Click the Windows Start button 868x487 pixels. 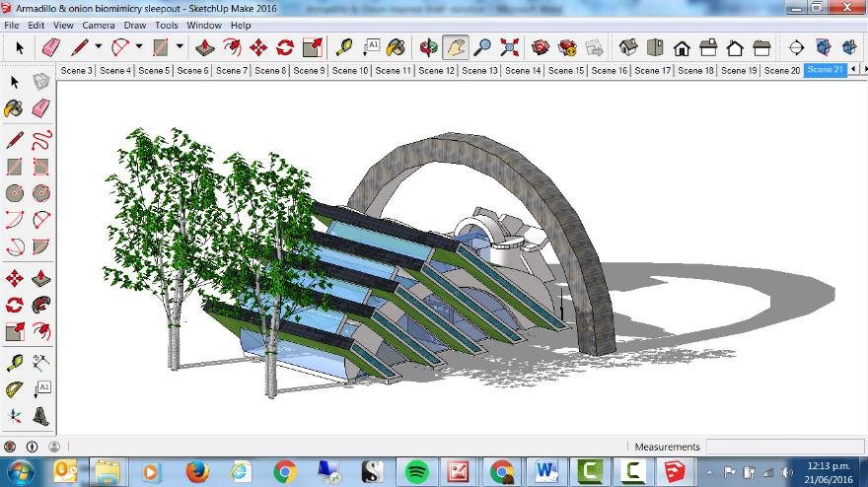[19, 471]
